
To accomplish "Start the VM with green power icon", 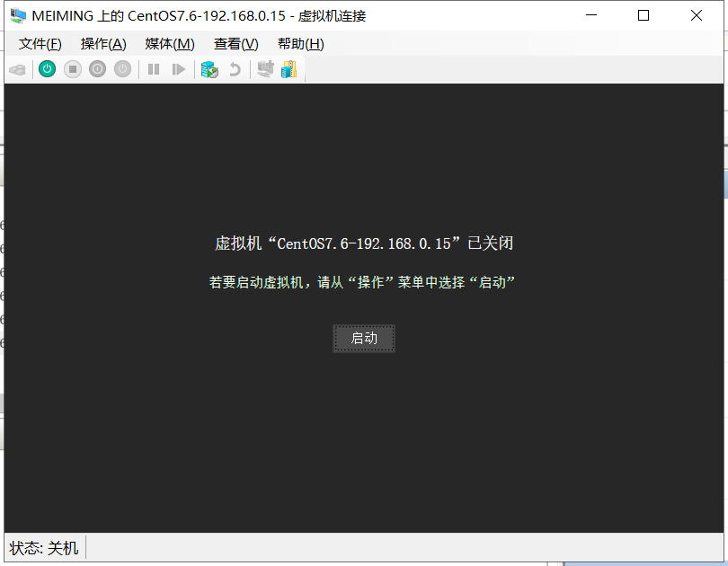I will click(x=47, y=69).
